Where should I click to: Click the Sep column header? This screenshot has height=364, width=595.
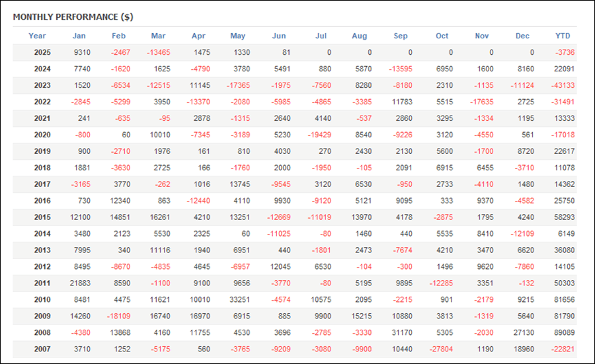click(x=401, y=36)
